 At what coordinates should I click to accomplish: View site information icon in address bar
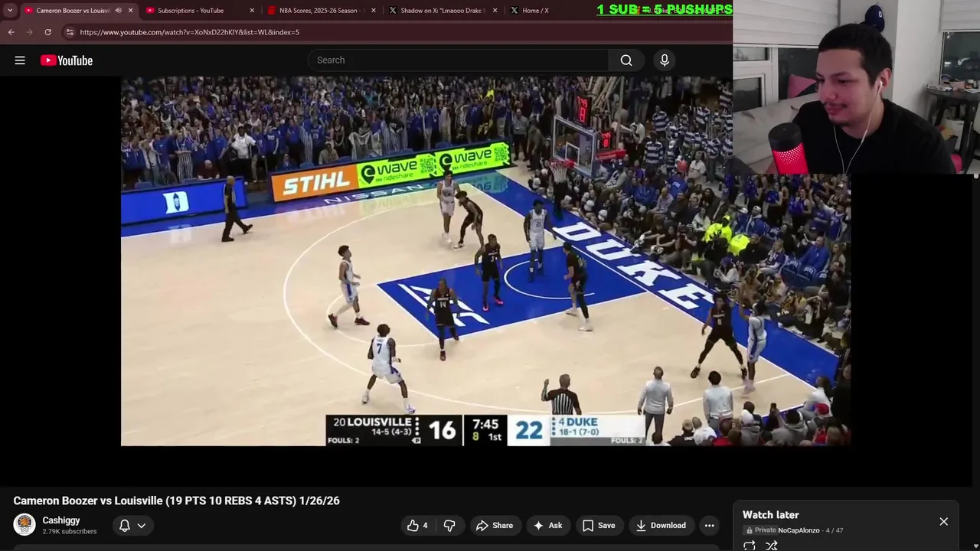click(70, 32)
